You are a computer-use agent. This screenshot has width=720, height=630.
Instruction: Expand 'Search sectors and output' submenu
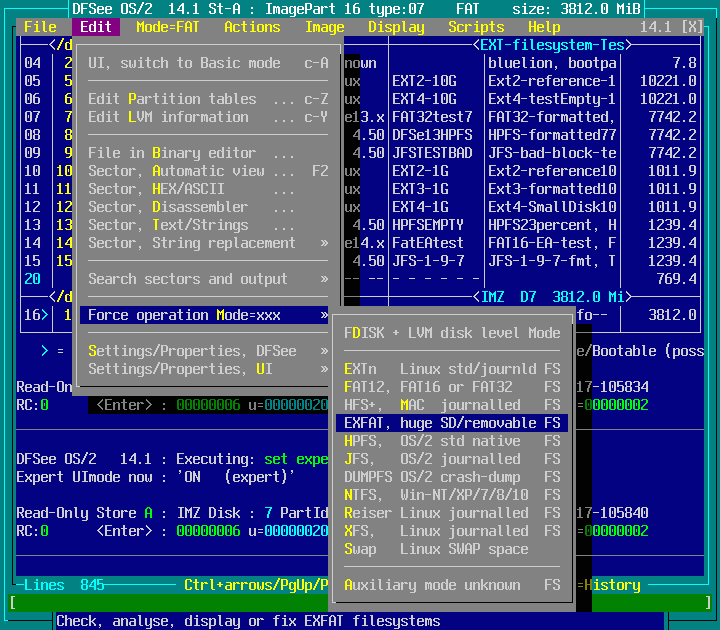pos(208,279)
